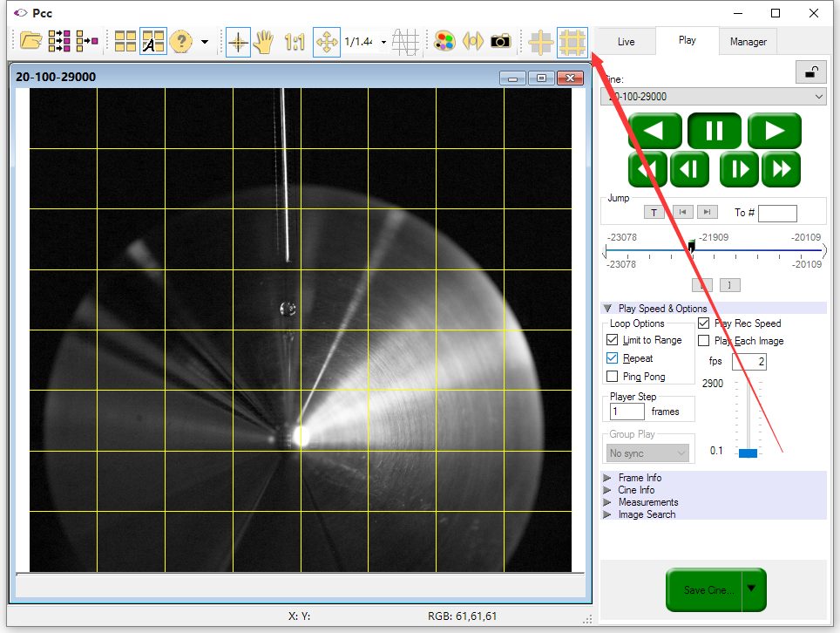Click the camera snapshot icon
The height and width of the screenshot is (633, 840).
coord(501,41)
